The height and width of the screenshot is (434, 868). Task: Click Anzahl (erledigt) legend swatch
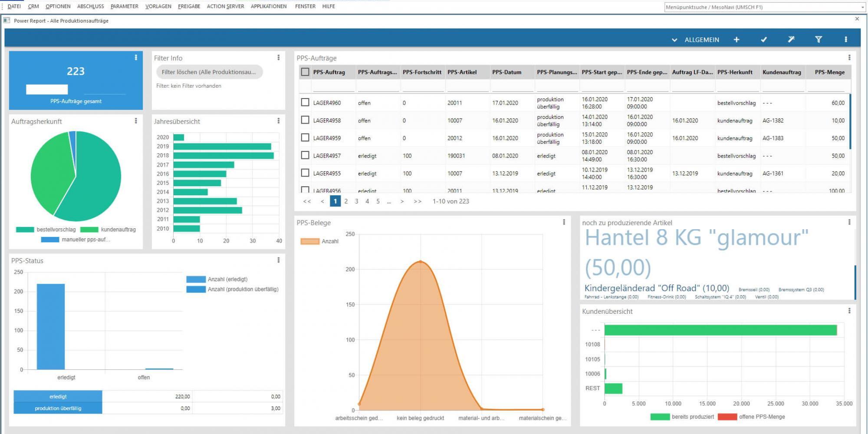[196, 279]
